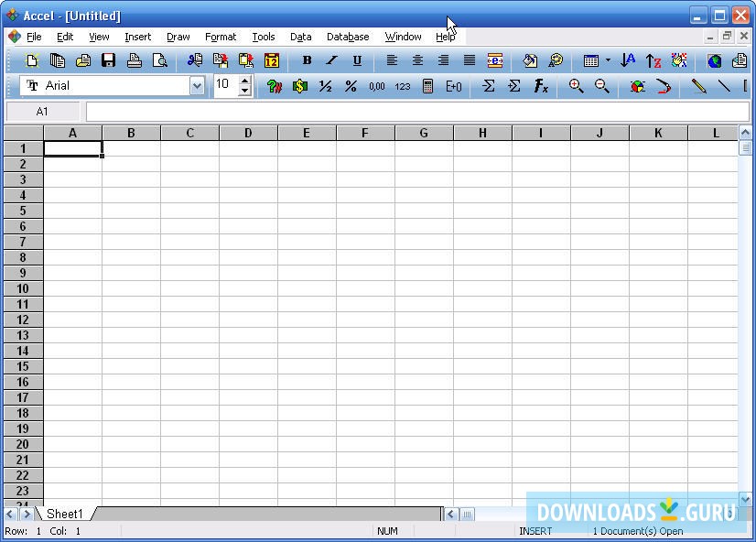The image size is (756, 542).
Task: Select column header D
Action: click(x=248, y=133)
